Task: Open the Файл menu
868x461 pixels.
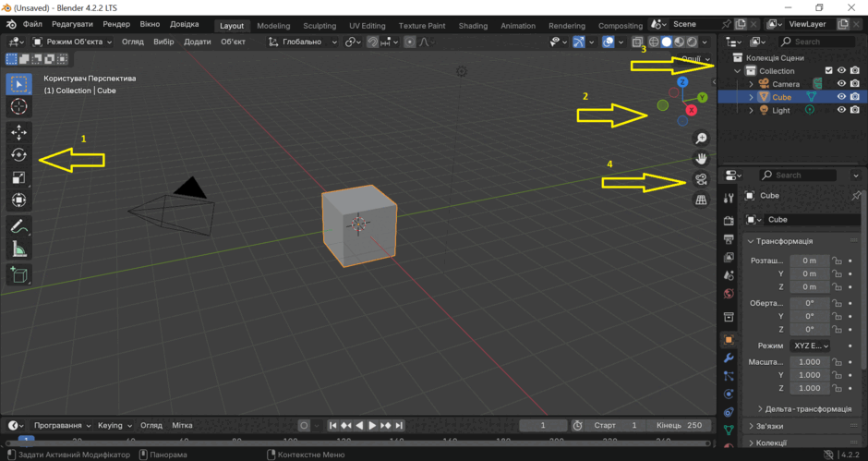Action: point(32,24)
